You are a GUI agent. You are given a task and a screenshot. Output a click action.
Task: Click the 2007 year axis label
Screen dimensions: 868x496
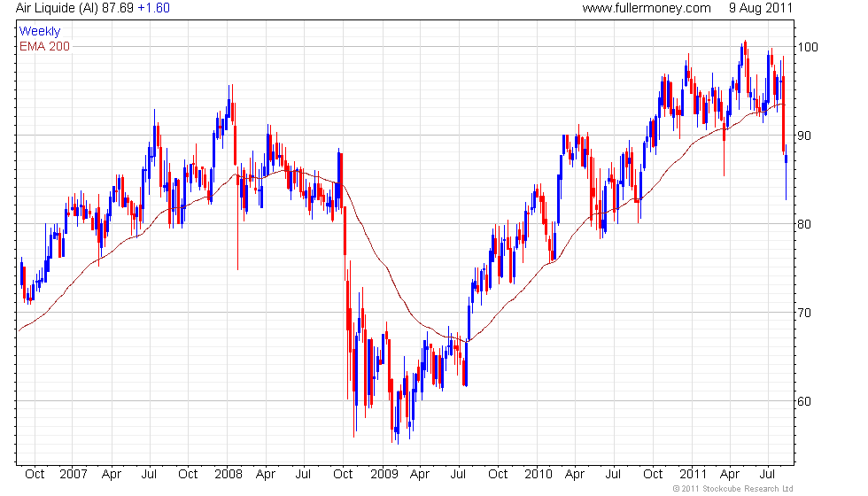(73, 474)
